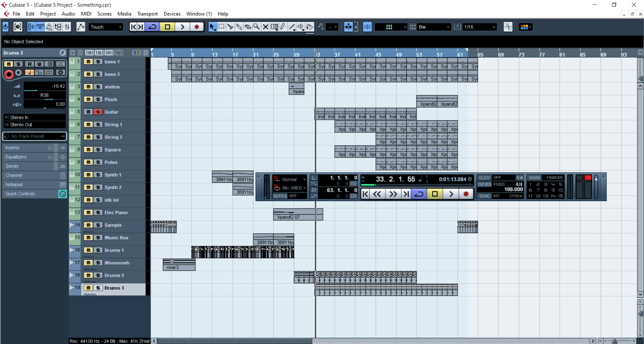
Task: Select the Range Selection tool
Action: (x=221, y=27)
